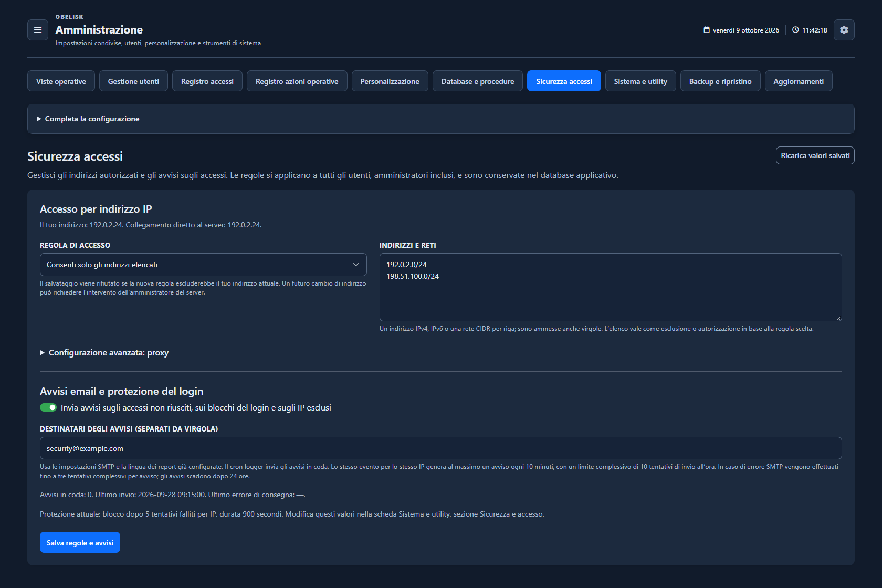
Task: Click the 'Il tuo indirizzo: 192.0.2.24' line
Action: pyautogui.click(x=151, y=225)
